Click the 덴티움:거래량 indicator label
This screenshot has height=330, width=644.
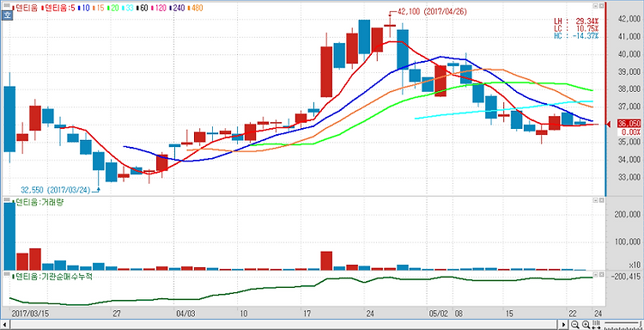[x=38, y=202]
